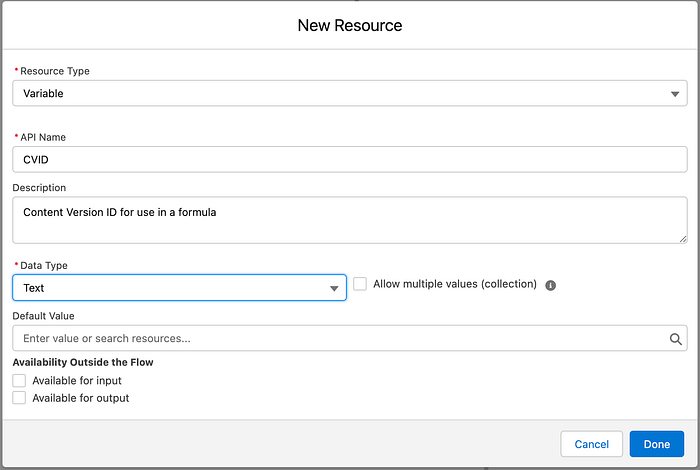Image resolution: width=700 pixels, height=470 pixels.
Task: Click the Data Type dropdown arrow
Action: point(334,289)
